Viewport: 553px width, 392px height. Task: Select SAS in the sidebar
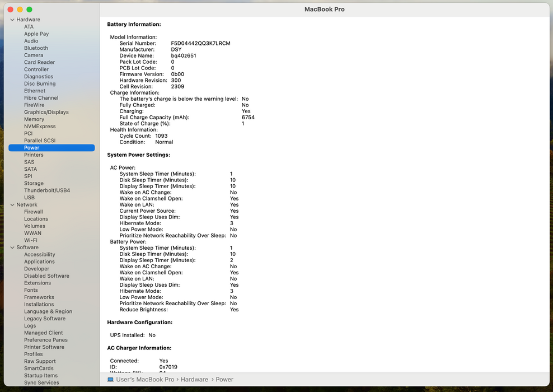[x=29, y=162]
